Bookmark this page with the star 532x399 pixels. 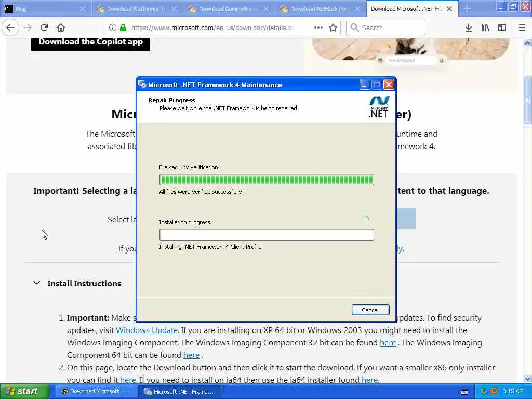coord(333,28)
